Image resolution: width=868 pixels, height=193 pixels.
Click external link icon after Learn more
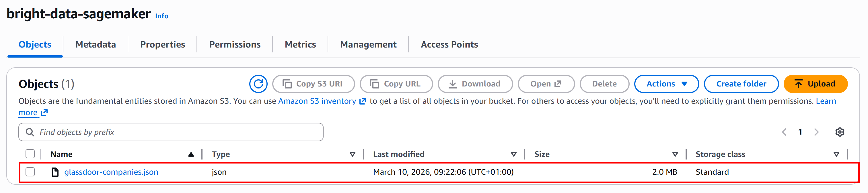tap(44, 113)
